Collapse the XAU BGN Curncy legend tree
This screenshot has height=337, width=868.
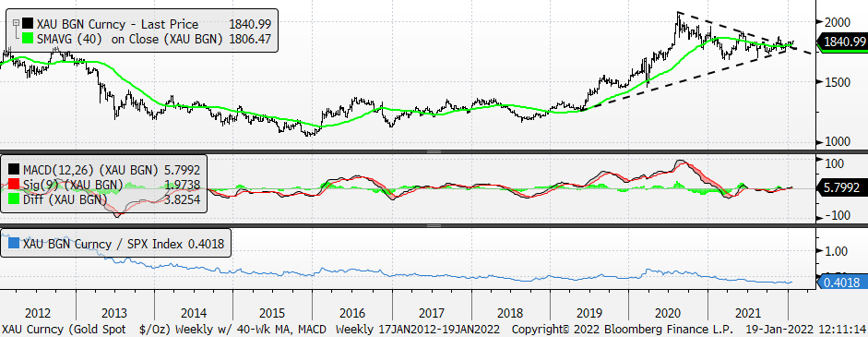click(16, 23)
